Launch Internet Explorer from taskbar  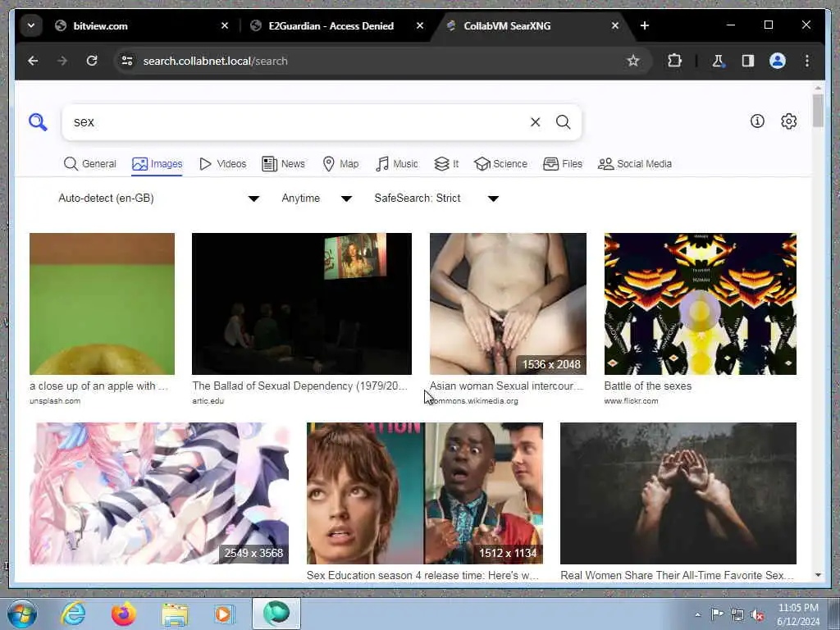pos(73,614)
